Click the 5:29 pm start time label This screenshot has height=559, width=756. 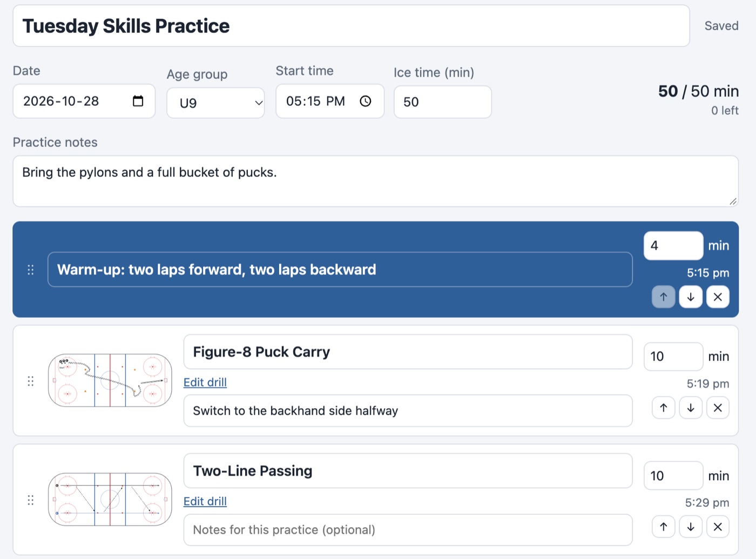pos(707,503)
